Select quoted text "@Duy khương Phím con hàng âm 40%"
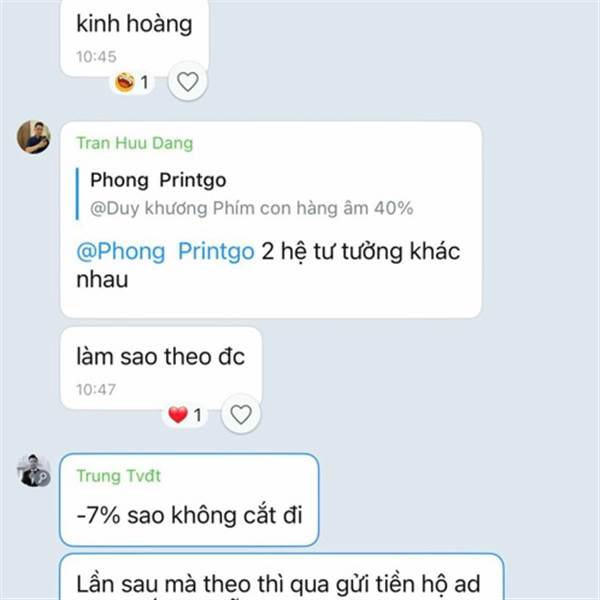The width and height of the screenshot is (600, 600). tap(251, 208)
